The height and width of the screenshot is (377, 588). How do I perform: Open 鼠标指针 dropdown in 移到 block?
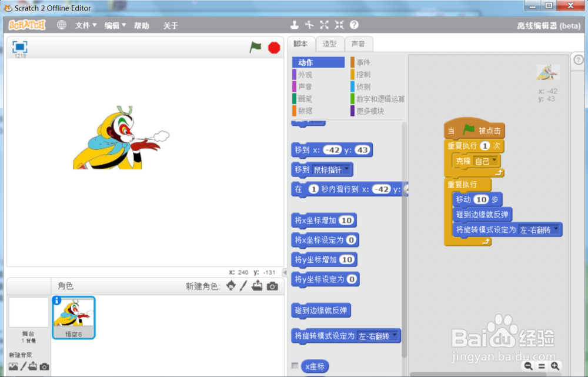tap(331, 170)
